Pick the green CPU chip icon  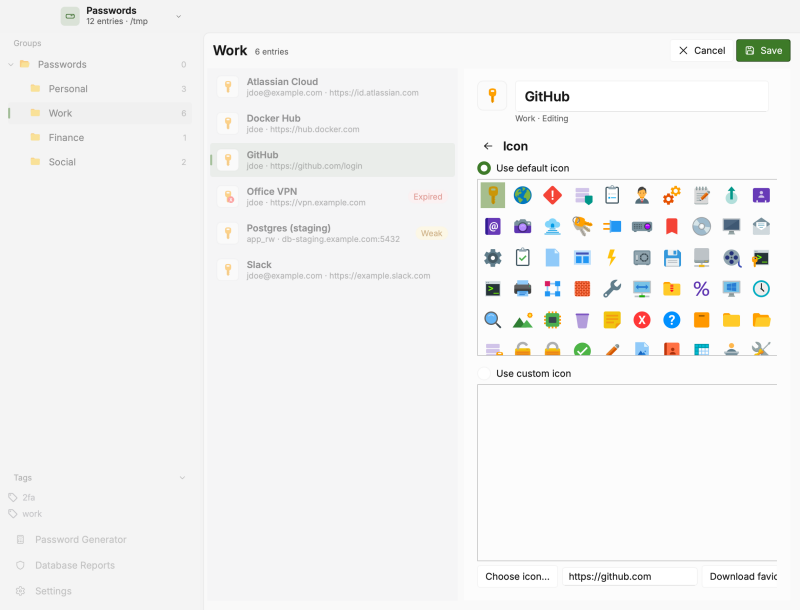[x=553, y=320]
